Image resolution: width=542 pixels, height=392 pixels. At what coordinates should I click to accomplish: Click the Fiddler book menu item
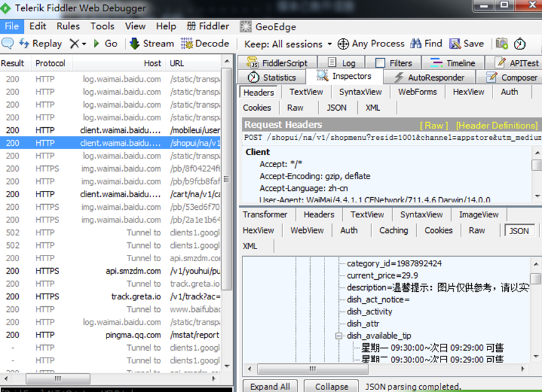click(x=208, y=26)
